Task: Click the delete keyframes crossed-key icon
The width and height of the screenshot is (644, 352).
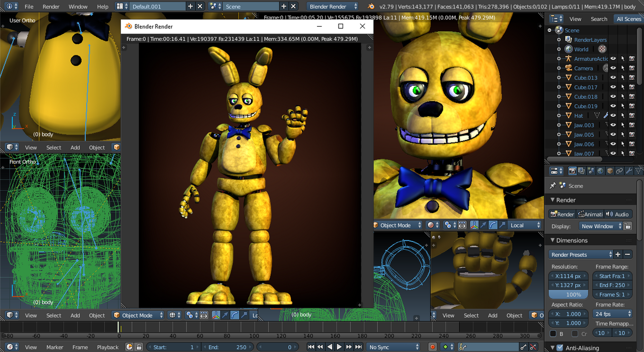Action: pyautogui.click(x=533, y=347)
